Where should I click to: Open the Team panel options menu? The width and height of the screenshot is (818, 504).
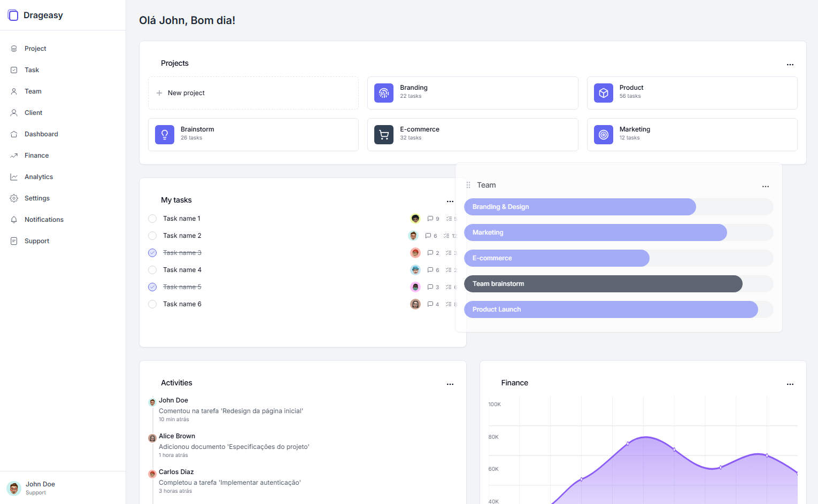pyautogui.click(x=765, y=186)
